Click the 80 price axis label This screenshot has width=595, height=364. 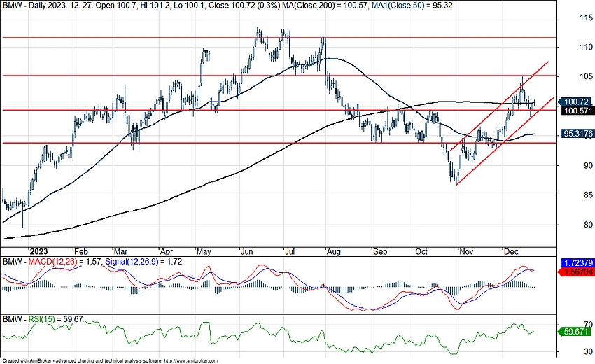click(588, 225)
